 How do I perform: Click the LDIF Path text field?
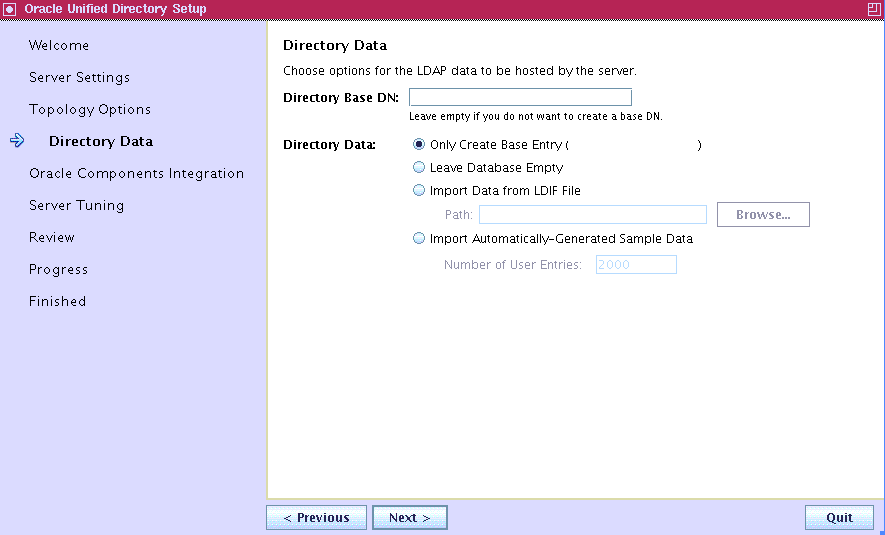click(x=593, y=214)
